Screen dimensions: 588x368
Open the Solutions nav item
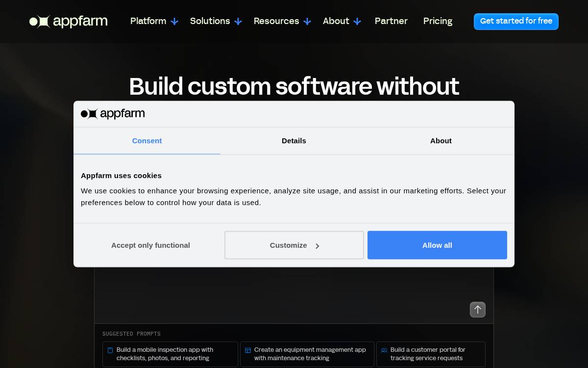tap(210, 21)
